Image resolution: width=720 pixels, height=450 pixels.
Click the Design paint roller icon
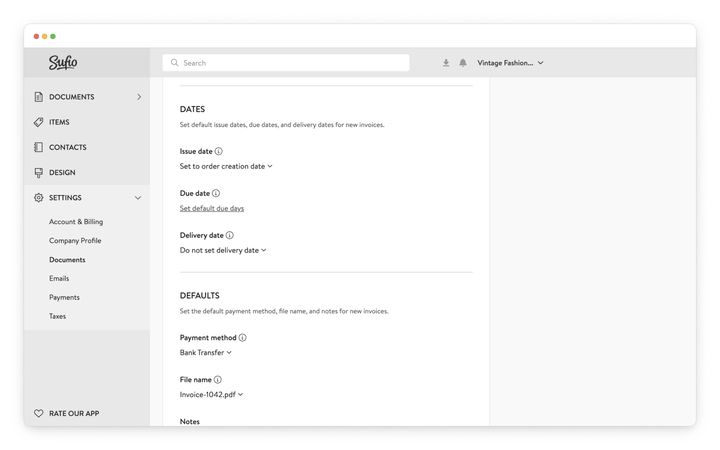tap(39, 173)
